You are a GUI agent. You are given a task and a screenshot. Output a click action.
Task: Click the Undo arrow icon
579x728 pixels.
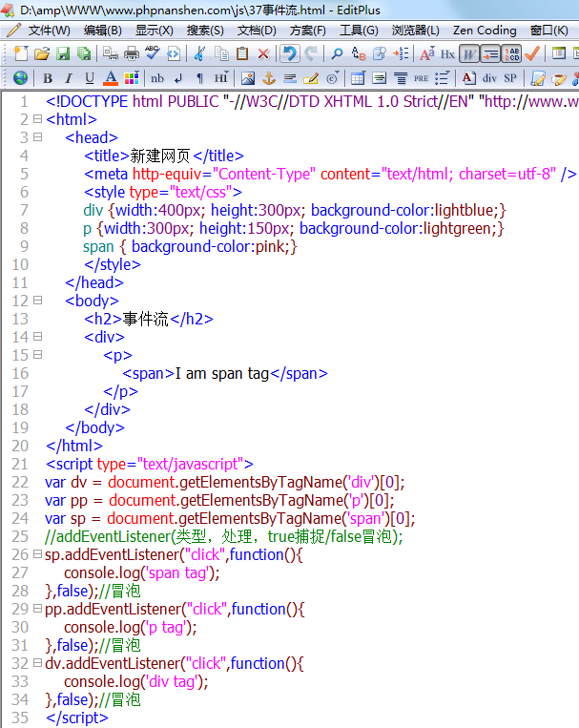click(290, 53)
